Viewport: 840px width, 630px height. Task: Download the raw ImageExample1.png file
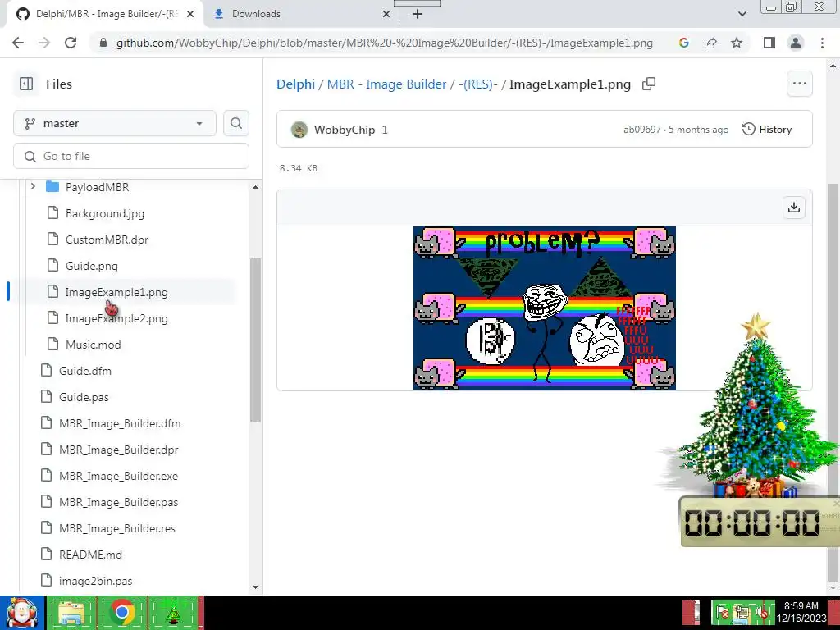(x=794, y=208)
